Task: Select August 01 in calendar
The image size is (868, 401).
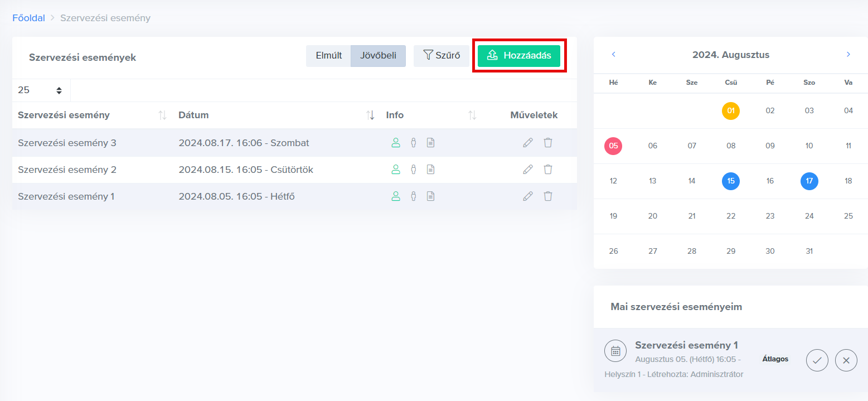Action: pos(731,111)
